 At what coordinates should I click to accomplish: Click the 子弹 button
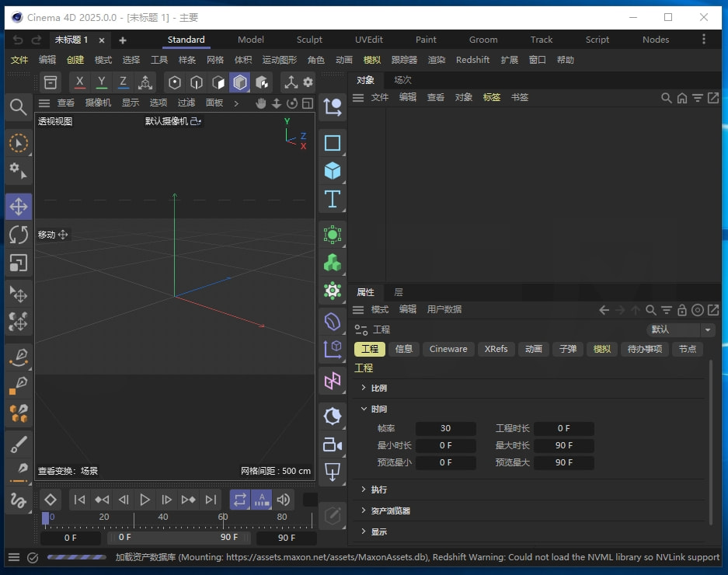(567, 349)
